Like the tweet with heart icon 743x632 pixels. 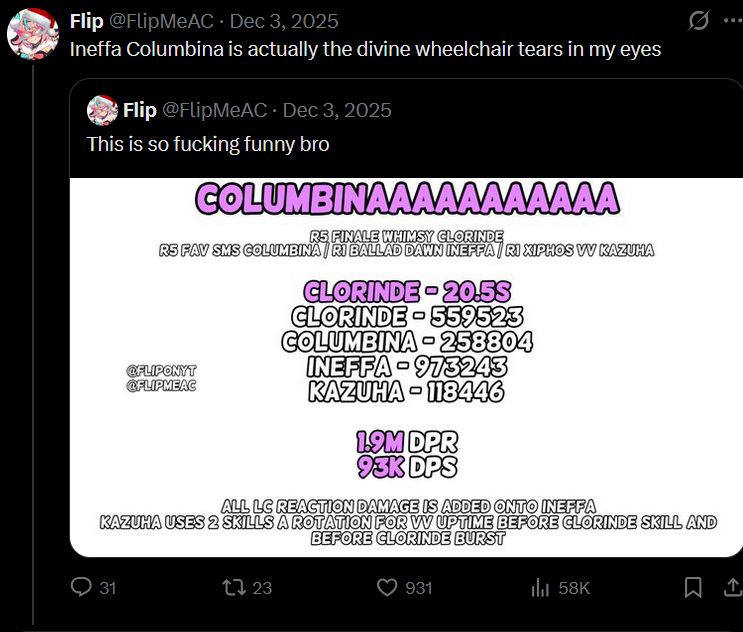click(387, 588)
